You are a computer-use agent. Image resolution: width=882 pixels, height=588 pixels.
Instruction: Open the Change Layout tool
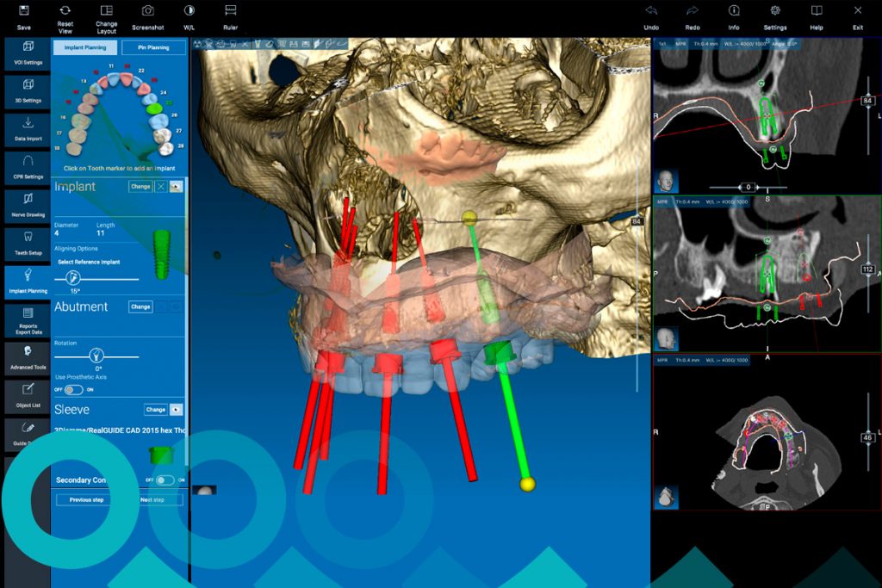tap(106, 19)
